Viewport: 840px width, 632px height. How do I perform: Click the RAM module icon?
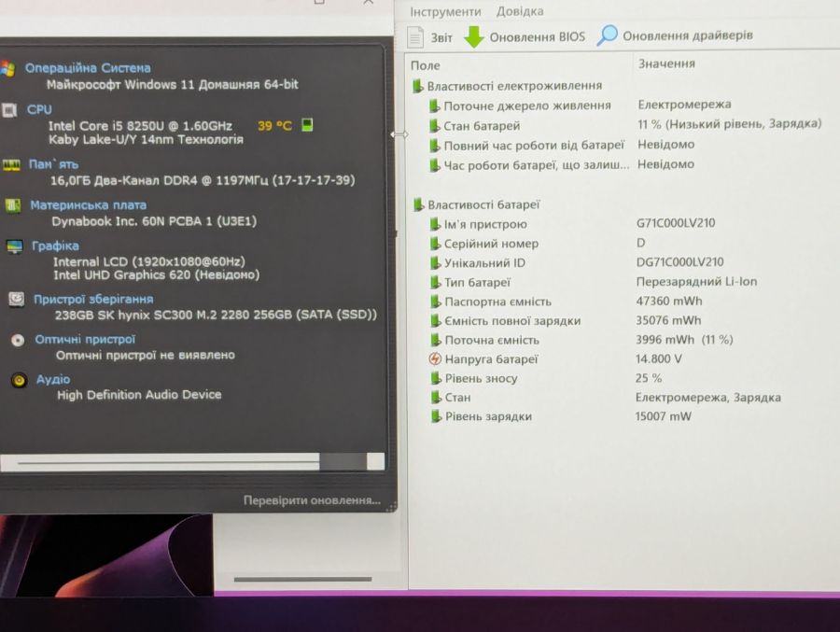click(11, 164)
